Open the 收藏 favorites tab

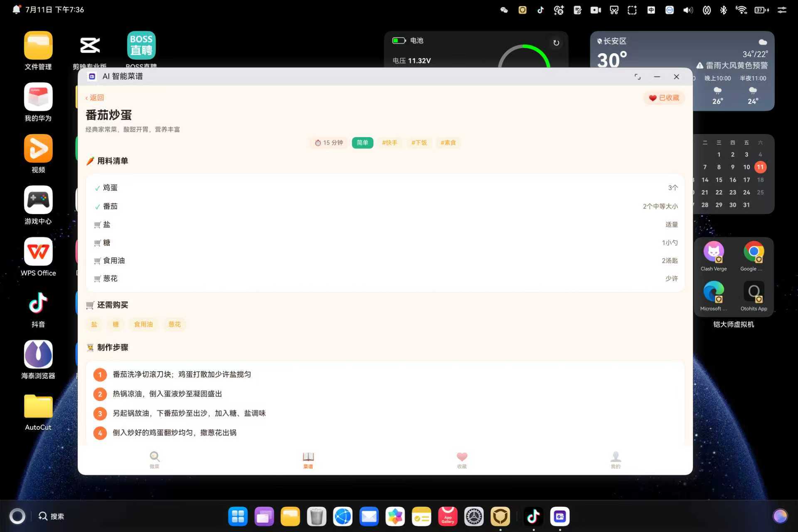[x=462, y=460]
